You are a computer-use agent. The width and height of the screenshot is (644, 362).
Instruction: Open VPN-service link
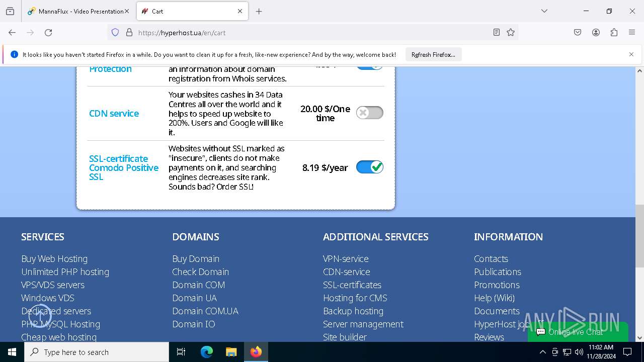tap(346, 258)
